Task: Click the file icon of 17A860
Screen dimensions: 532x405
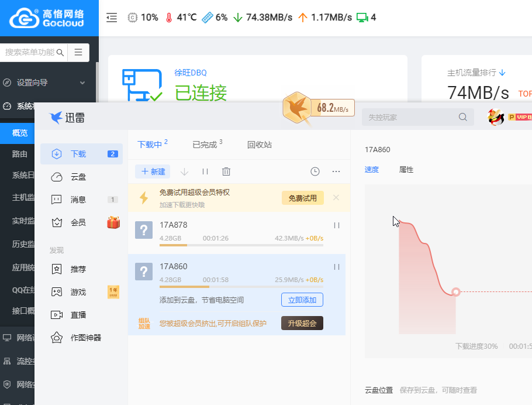Action: (144, 272)
